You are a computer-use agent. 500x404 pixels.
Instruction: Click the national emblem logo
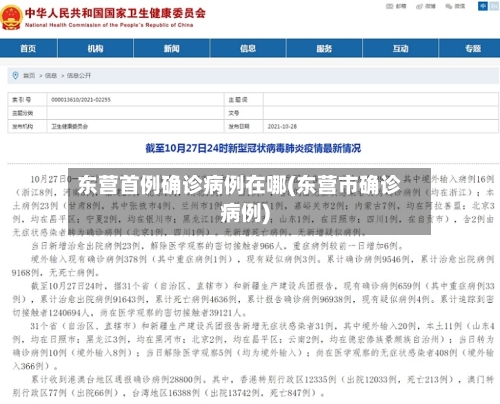tap(11, 17)
